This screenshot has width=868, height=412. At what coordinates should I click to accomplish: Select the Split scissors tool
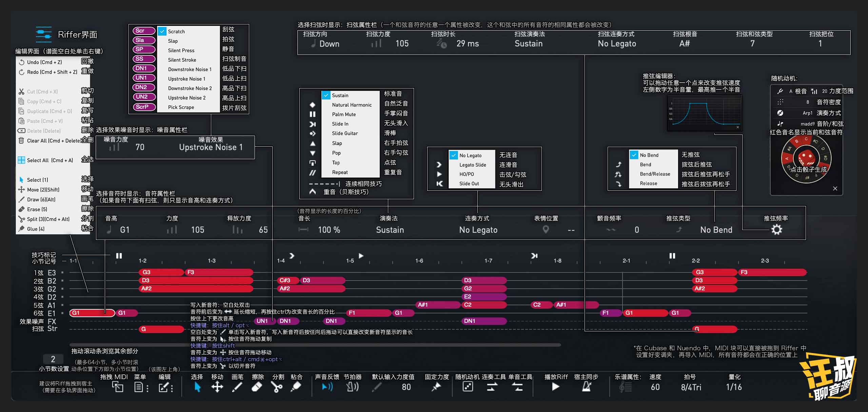coord(277,386)
